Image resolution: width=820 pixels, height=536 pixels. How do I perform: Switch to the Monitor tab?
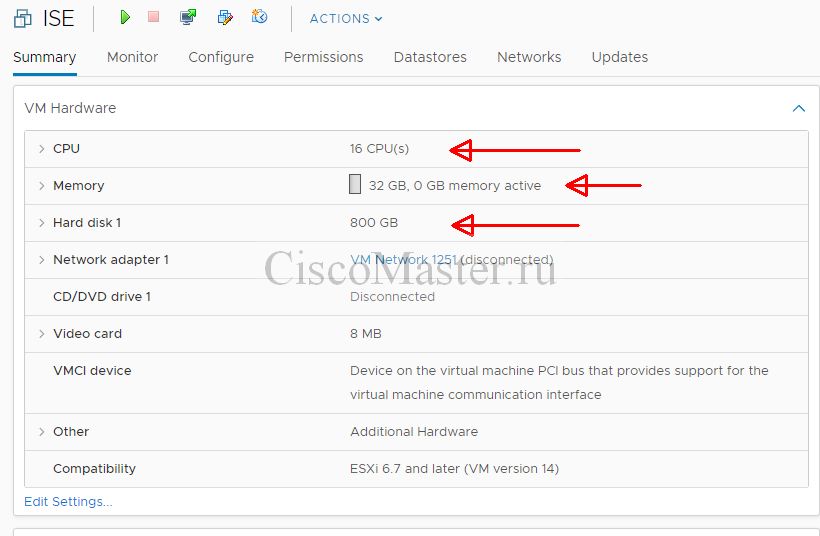tap(132, 57)
